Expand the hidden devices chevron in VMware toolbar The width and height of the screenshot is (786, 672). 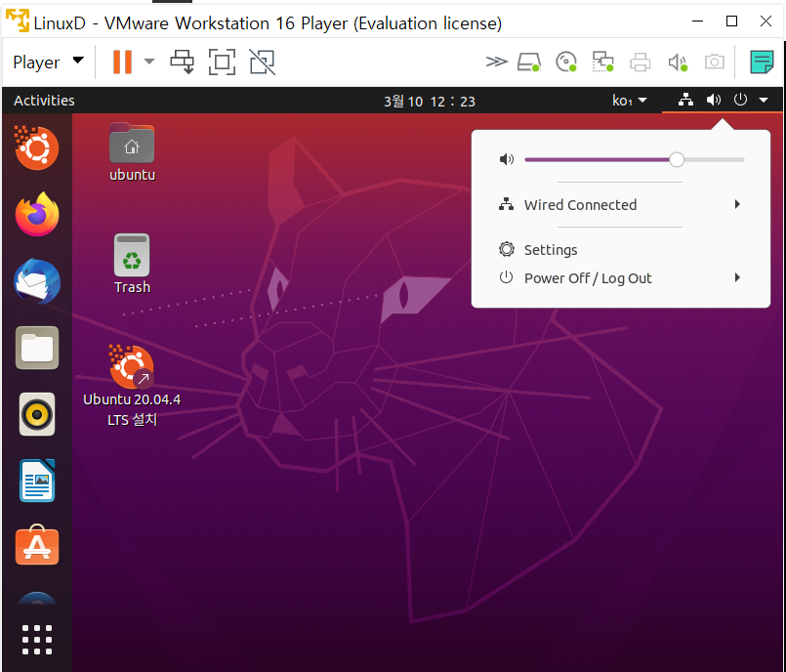point(496,63)
